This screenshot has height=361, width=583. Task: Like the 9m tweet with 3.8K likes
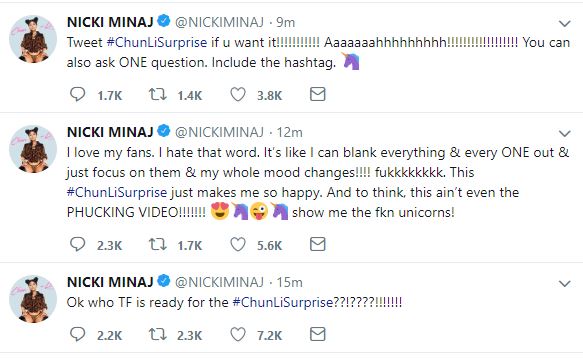(x=238, y=94)
